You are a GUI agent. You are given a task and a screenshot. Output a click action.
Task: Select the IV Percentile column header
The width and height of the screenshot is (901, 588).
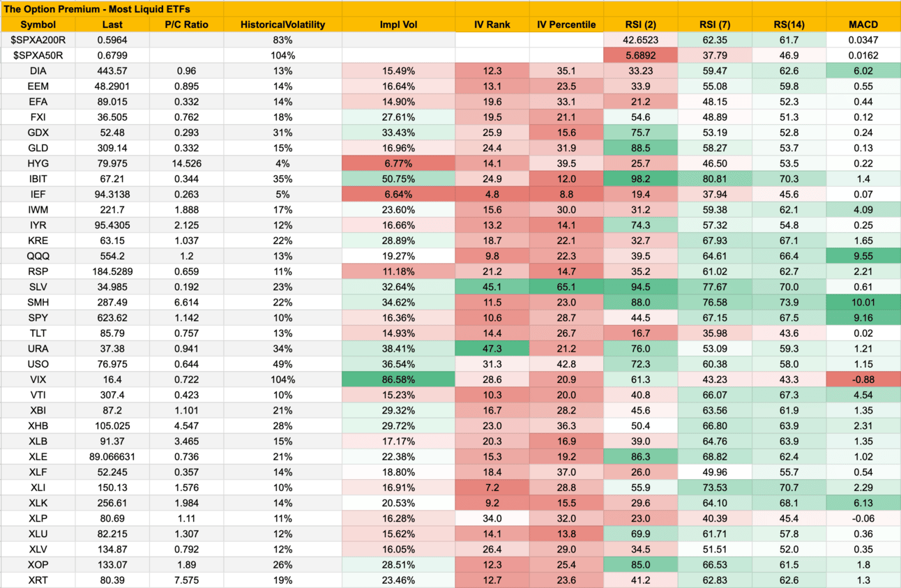pos(566,24)
